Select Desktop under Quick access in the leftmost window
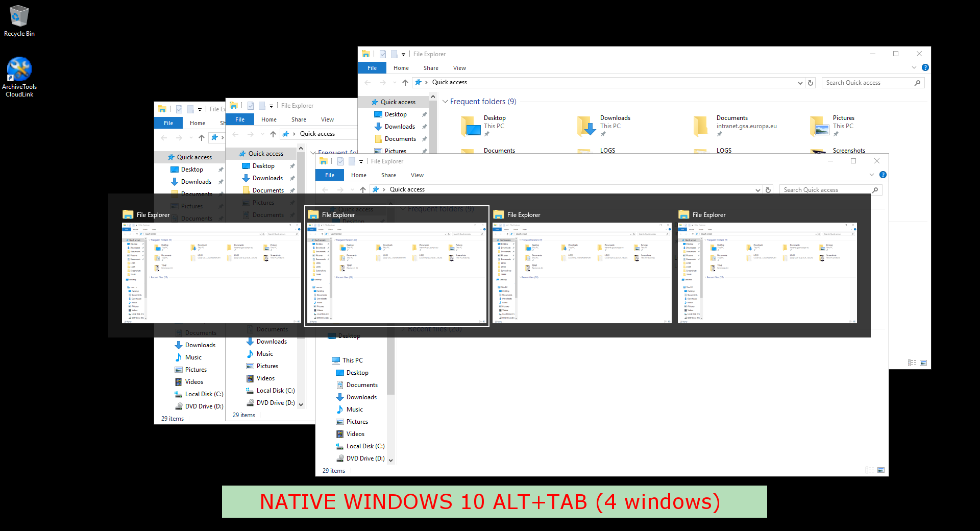This screenshot has height=531, width=980. tap(192, 170)
